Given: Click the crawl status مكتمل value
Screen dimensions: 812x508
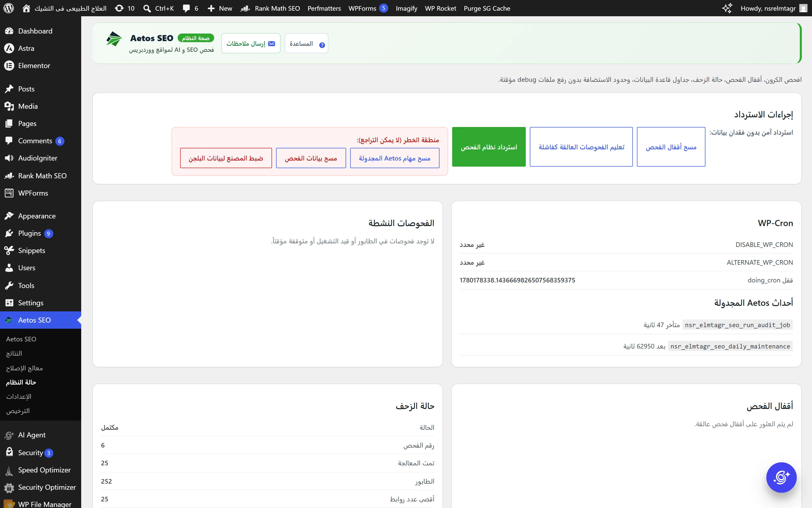Looking at the screenshot, I should [x=110, y=427].
